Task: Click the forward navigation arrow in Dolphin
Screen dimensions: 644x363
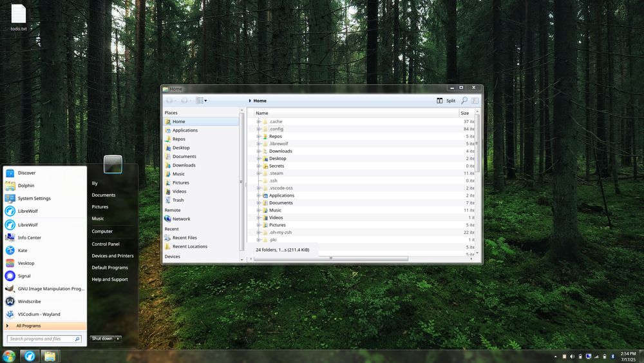Action: 184,101
